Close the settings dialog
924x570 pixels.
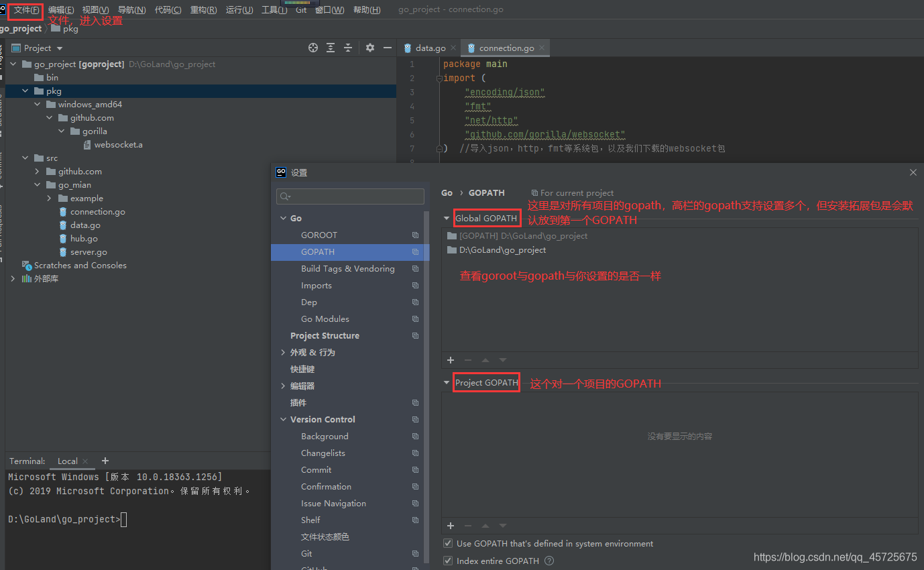[x=913, y=172]
